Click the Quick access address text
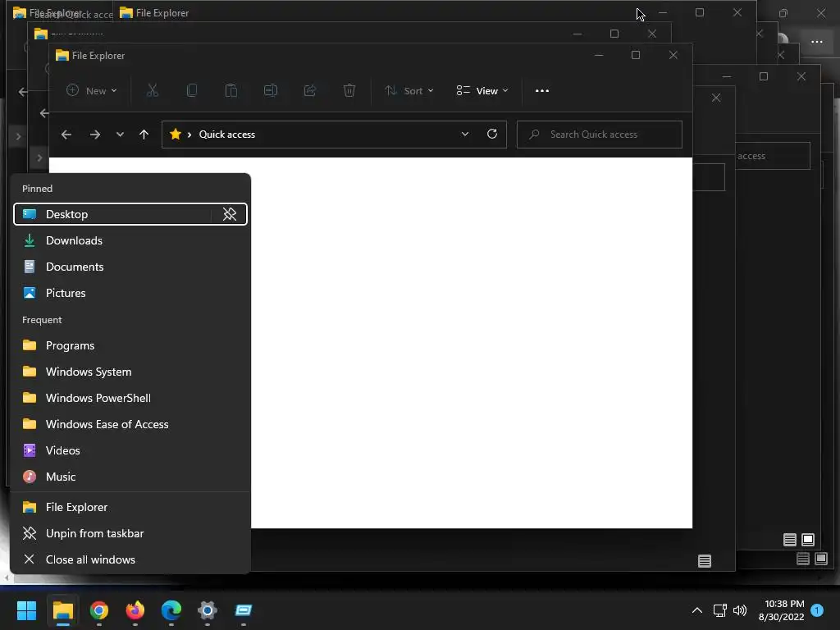 [x=227, y=135]
